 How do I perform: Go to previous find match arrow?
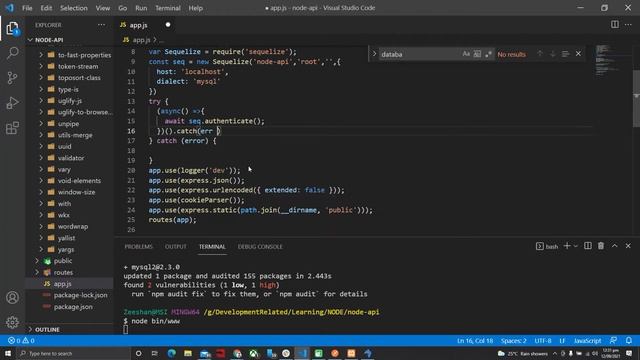pos(540,54)
